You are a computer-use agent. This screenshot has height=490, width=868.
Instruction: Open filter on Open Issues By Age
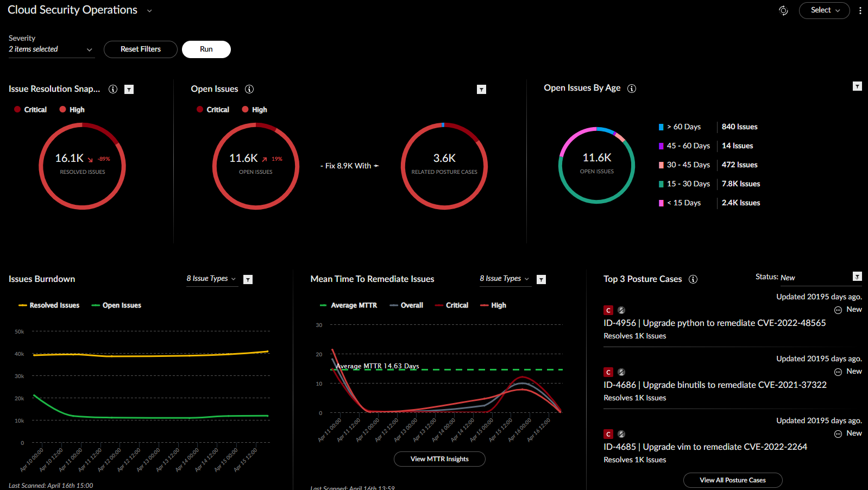(857, 86)
